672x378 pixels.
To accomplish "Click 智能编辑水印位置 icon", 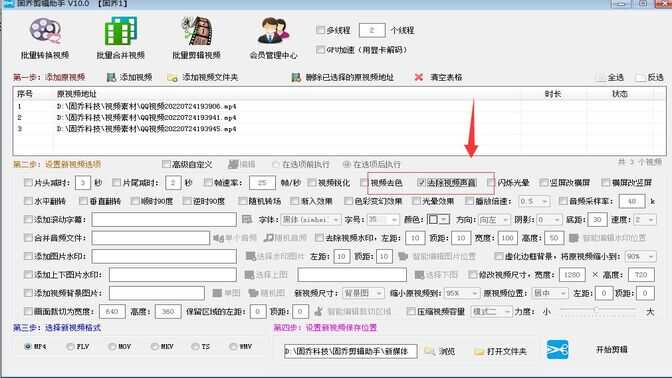I will point(574,238).
